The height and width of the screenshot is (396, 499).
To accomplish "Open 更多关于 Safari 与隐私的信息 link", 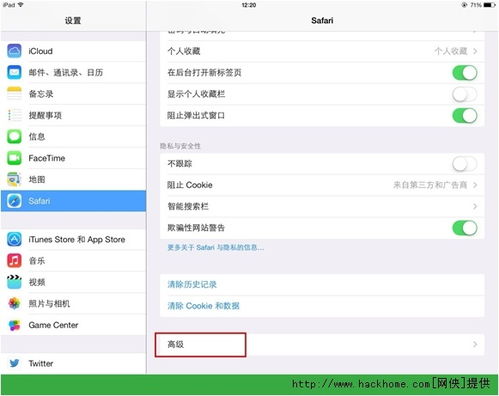I will pyautogui.click(x=216, y=247).
